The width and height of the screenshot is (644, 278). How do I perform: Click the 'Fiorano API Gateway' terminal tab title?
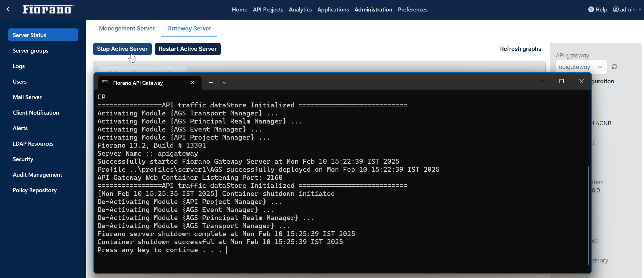tap(138, 83)
